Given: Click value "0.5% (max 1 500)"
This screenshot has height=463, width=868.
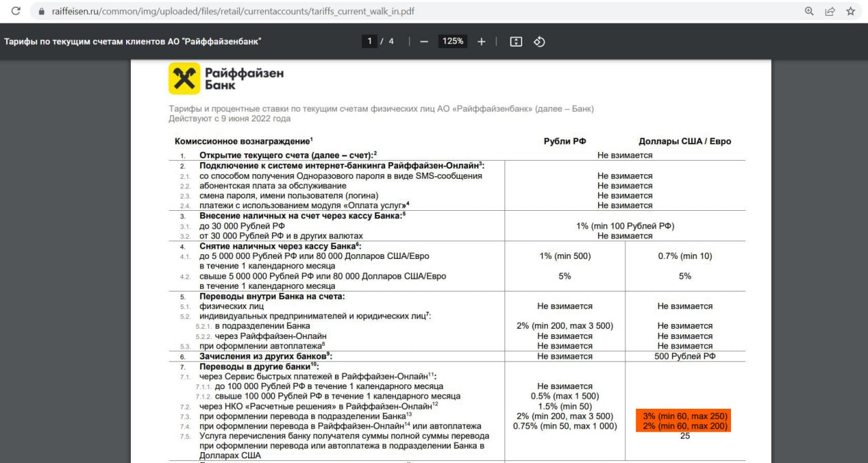Looking at the screenshot, I should point(564,396).
